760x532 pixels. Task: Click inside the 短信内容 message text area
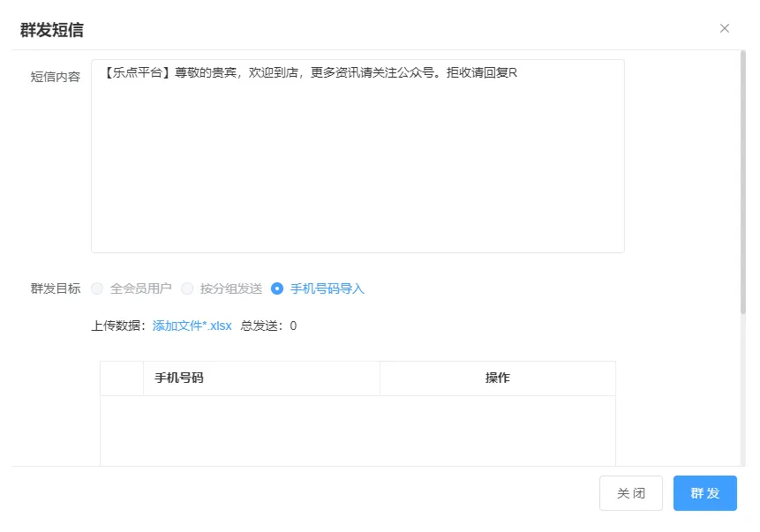tap(357, 156)
